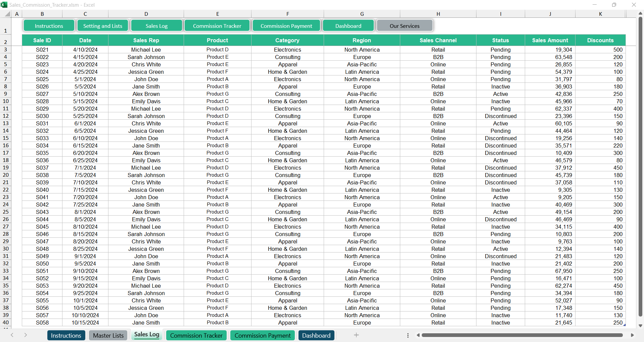Click the horizontal scrollbar right arrow
Screen dimensions: 644x342
[x=632, y=335]
